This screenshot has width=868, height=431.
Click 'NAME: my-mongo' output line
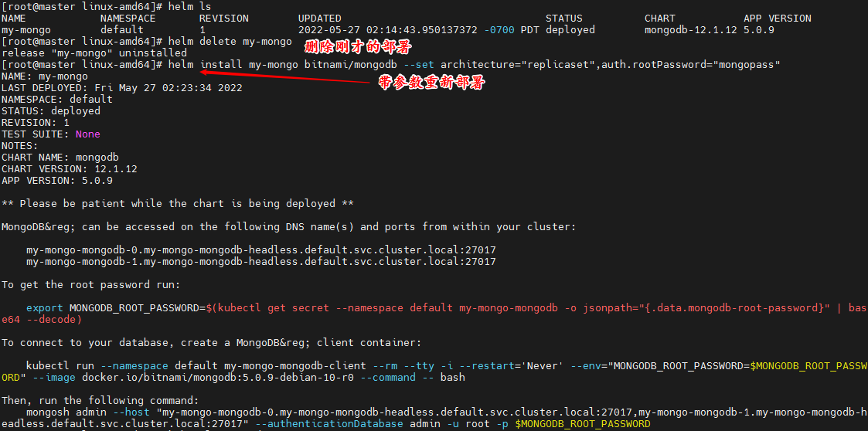point(44,76)
